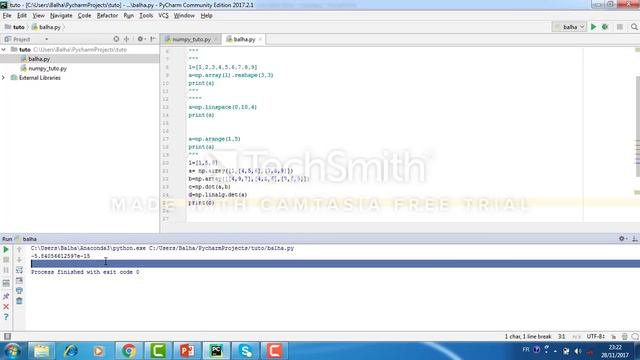Click the code line d=np.linalg.det(a)

tap(218, 195)
